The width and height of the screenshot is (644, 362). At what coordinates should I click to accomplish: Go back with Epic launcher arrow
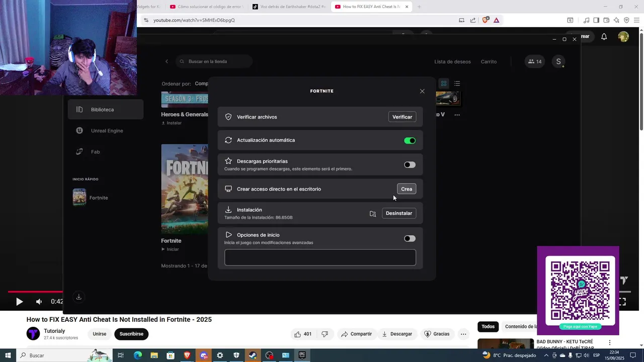pyautogui.click(x=167, y=61)
